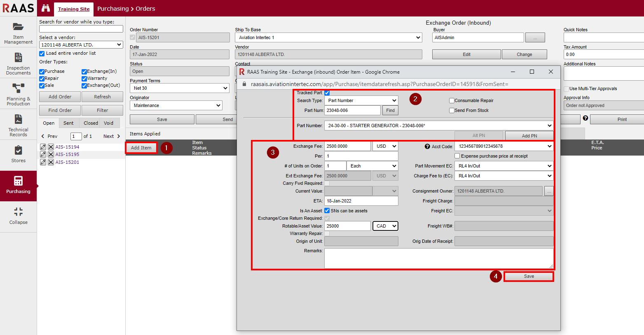Click the Exchange Fee input field

347,146
